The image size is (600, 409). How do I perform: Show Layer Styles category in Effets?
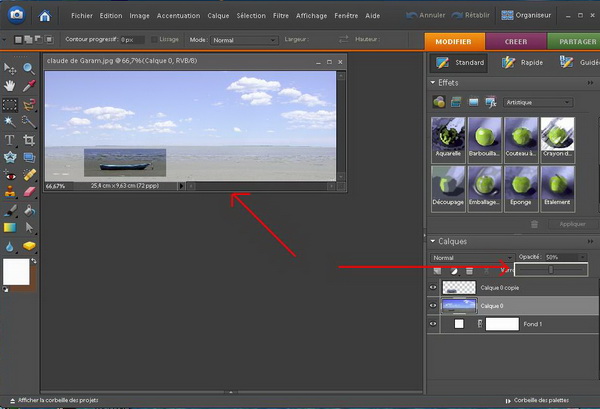click(x=456, y=102)
